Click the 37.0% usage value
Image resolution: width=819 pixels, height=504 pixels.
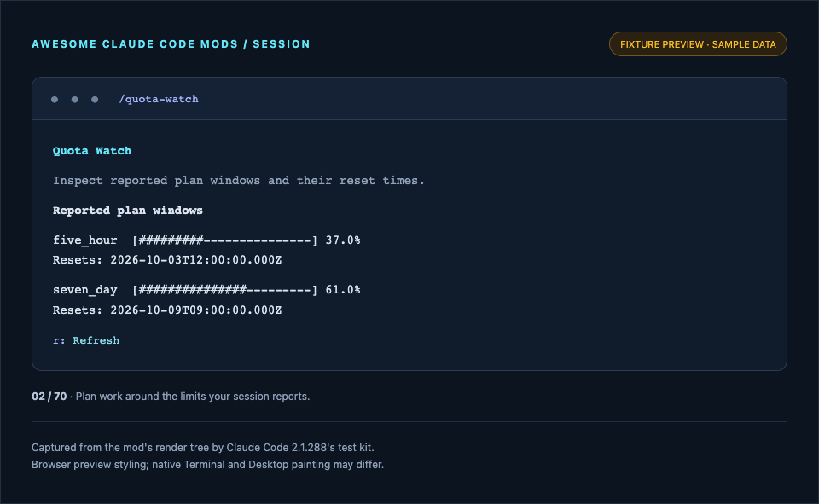(343, 240)
